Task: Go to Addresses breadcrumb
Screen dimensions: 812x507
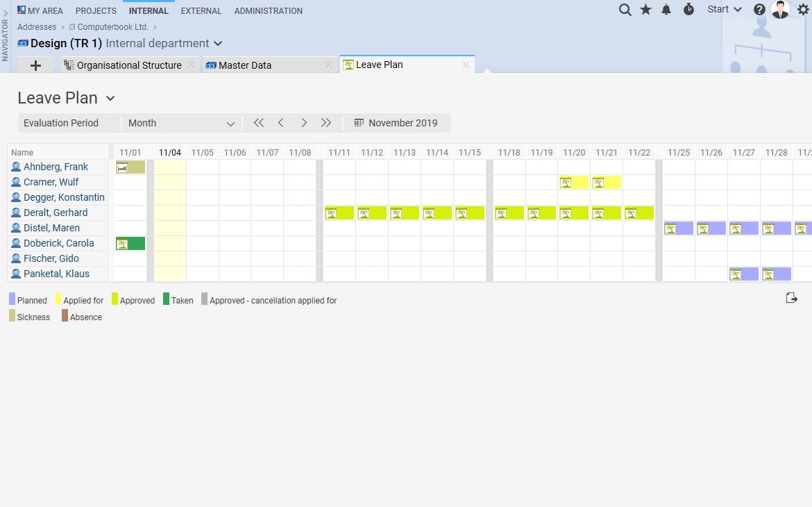Action: (37, 27)
